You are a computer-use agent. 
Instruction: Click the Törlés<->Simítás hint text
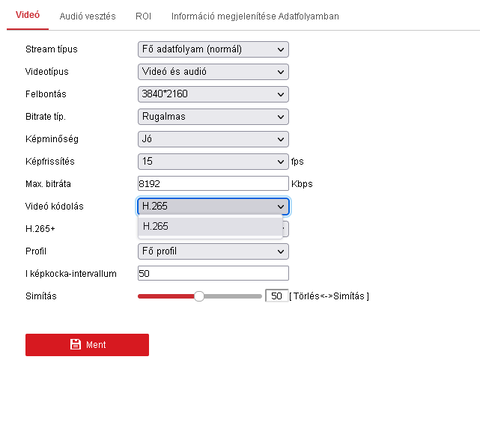tap(329, 296)
